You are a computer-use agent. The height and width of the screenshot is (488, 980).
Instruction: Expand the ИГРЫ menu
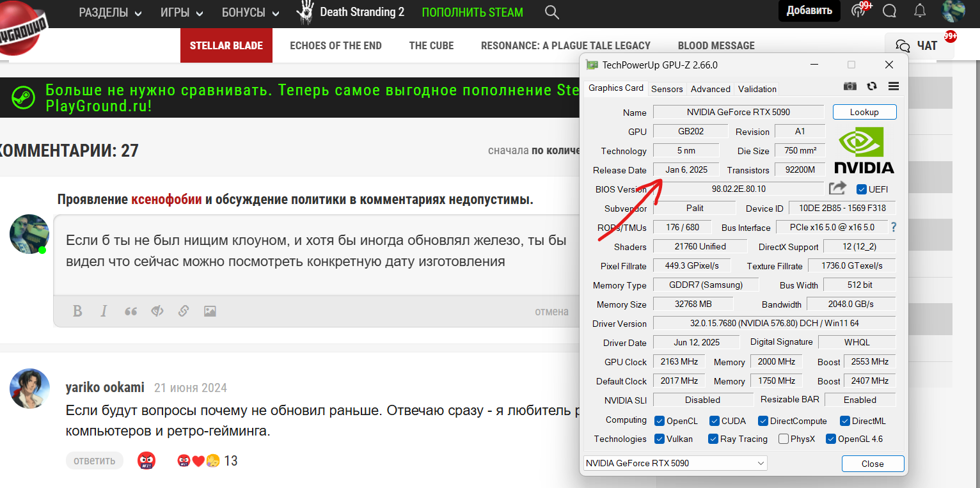(x=182, y=12)
